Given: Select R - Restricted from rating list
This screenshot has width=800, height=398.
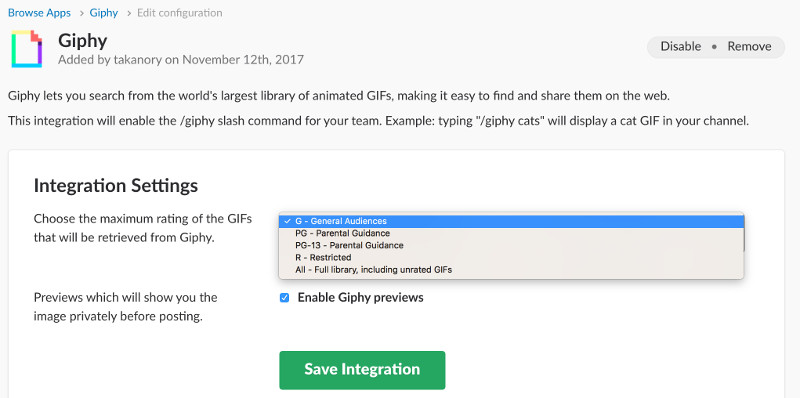Looking at the screenshot, I should (x=511, y=258).
